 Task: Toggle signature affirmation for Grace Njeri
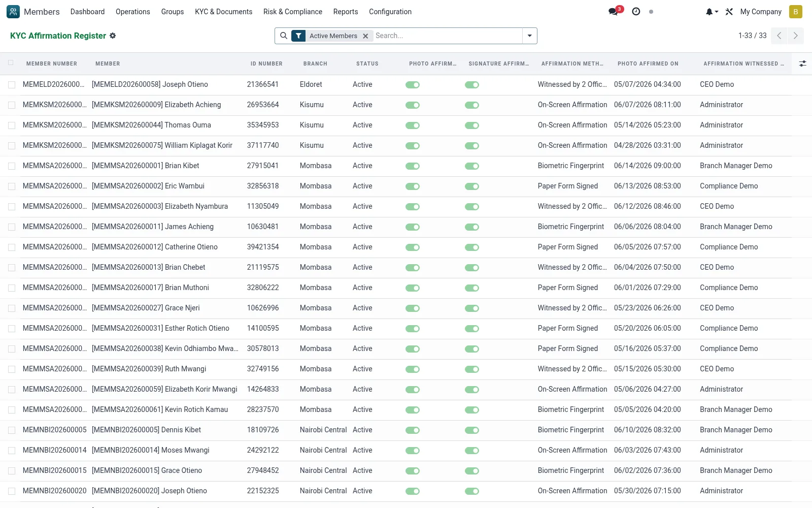tap(472, 308)
